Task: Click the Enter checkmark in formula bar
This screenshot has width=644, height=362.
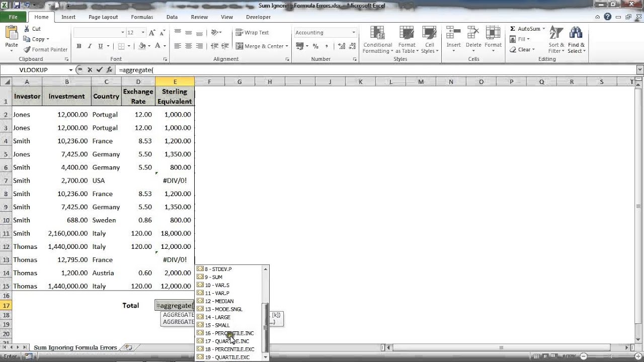Action: coord(99,70)
